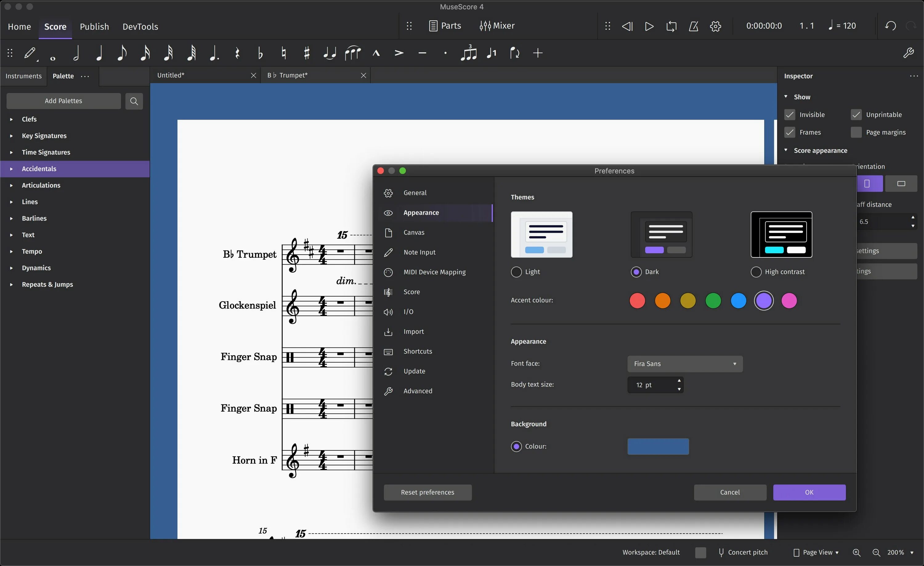Viewport: 924px width, 566px height.
Task: Open the Canvas preferences section
Action: (414, 232)
